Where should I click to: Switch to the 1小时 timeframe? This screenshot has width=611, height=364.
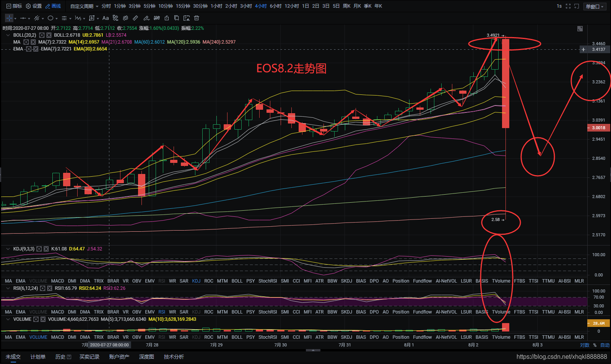click(216, 6)
